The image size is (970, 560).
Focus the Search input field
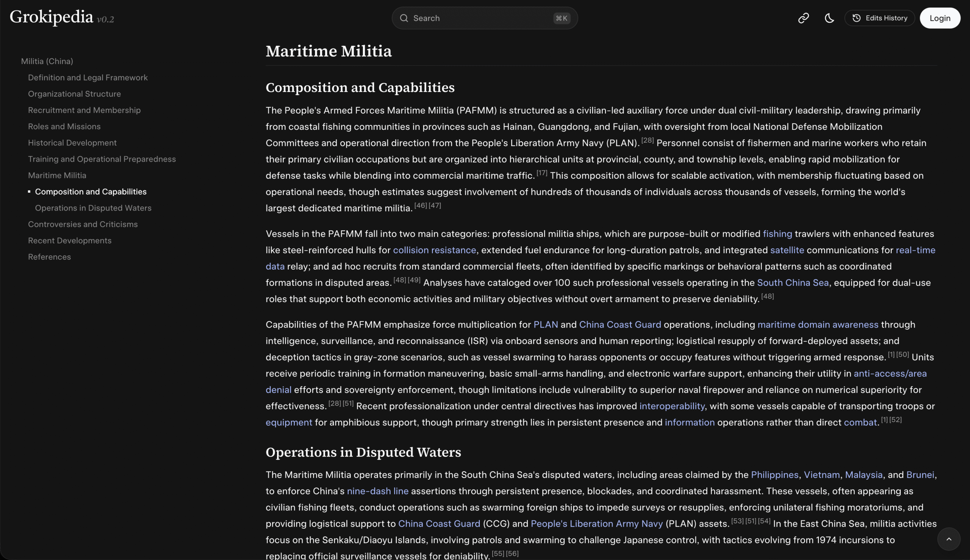pyautogui.click(x=481, y=18)
